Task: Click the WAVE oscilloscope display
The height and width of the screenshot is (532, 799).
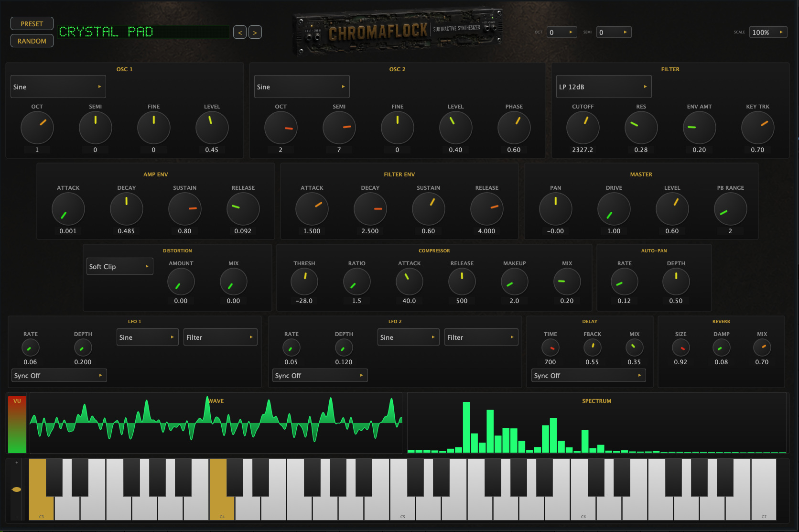Action: [216, 423]
